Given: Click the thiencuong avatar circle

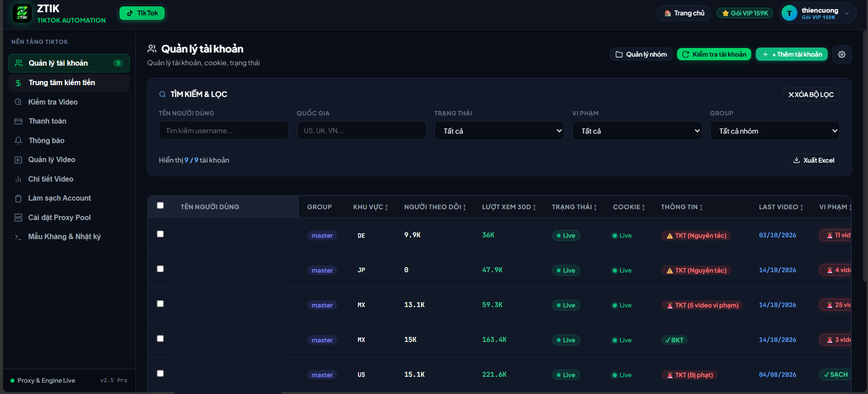Looking at the screenshot, I should click(x=789, y=13).
